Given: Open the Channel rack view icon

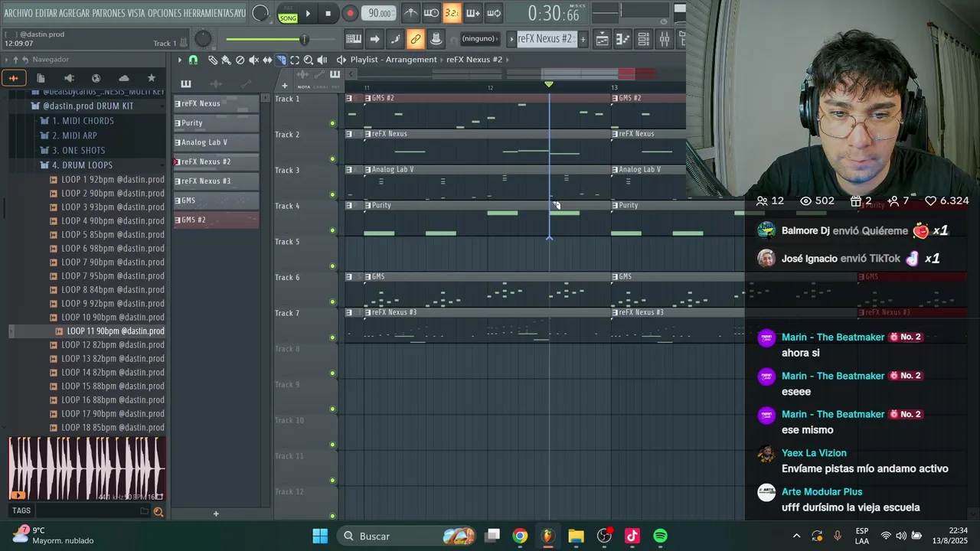Looking at the screenshot, I should (644, 39).
